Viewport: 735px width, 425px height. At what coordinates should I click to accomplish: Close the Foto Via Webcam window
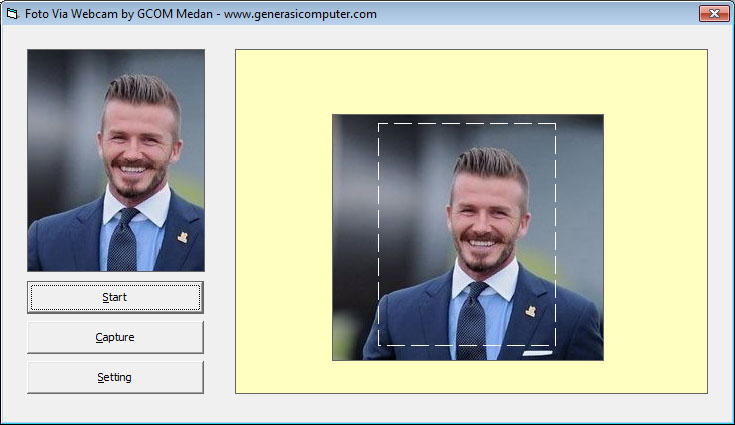coord(712,14)
